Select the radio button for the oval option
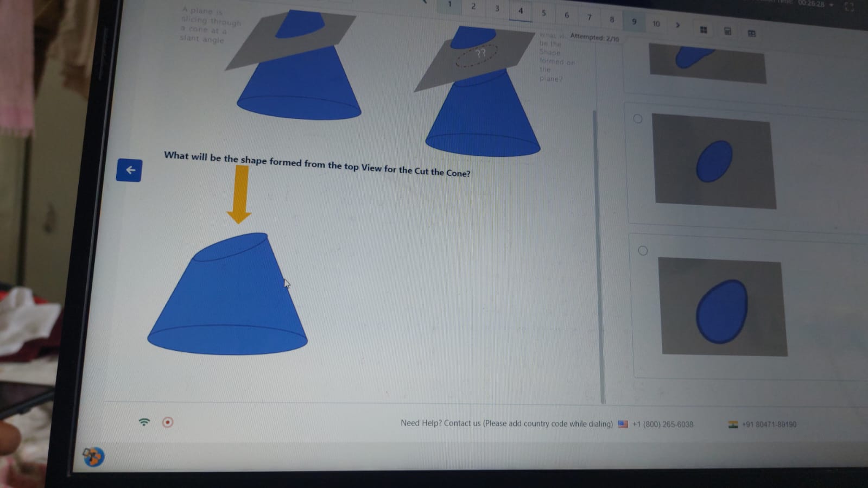Screen dimensions: 868x488 (638, 119)
